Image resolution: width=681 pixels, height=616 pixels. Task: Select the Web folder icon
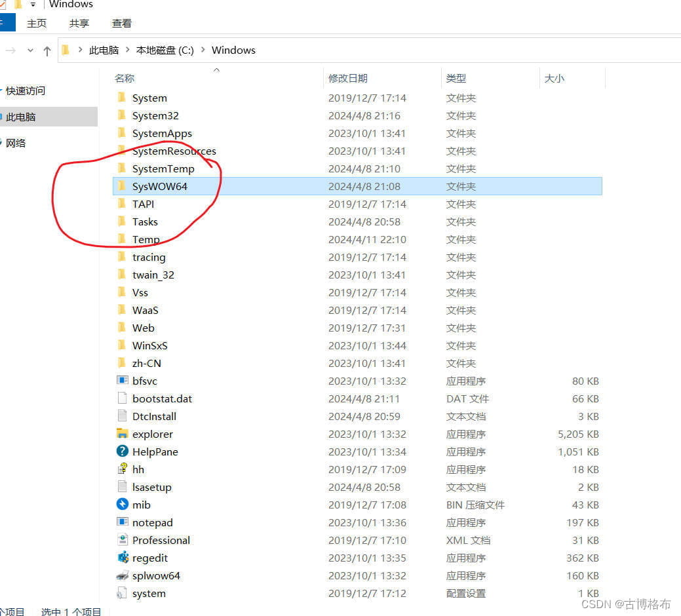tap(122, 327)
